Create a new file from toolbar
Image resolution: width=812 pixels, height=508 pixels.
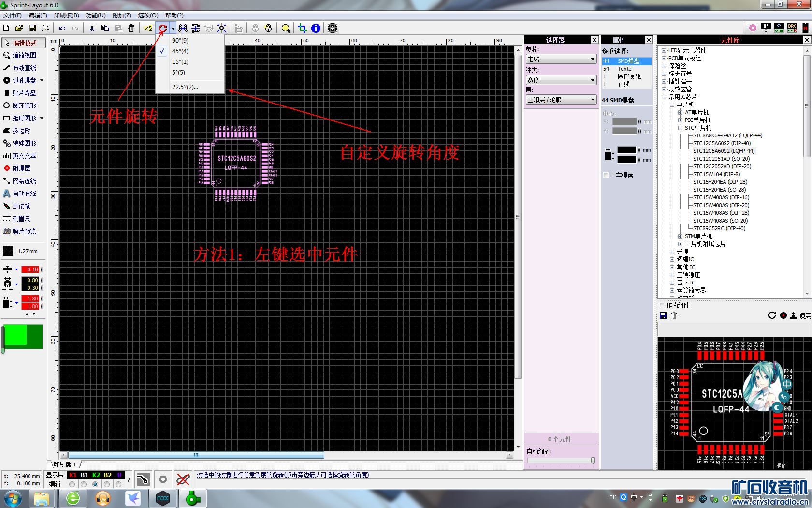click(x=6, y=28)
